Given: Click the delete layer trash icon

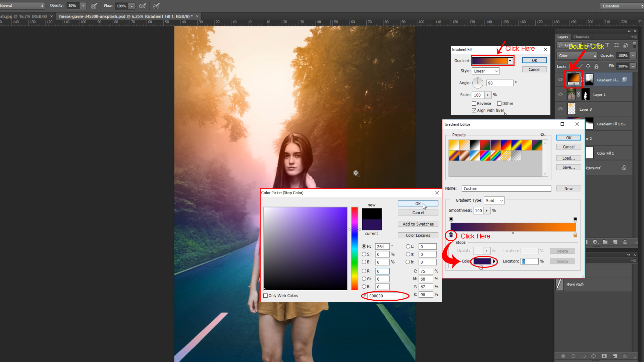Looking at the screenshot, I should pos(625,242).
